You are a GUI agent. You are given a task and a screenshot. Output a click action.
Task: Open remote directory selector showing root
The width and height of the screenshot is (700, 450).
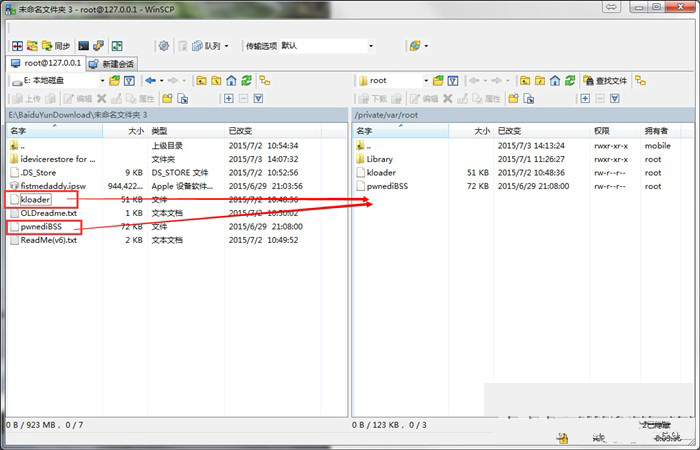(393, 81)
